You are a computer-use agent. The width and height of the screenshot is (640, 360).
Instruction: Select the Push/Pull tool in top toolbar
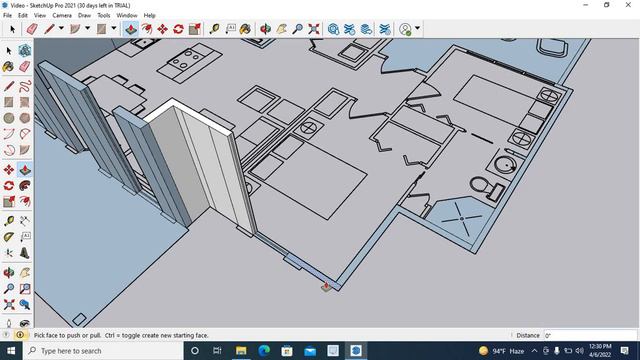pos(131,29)
